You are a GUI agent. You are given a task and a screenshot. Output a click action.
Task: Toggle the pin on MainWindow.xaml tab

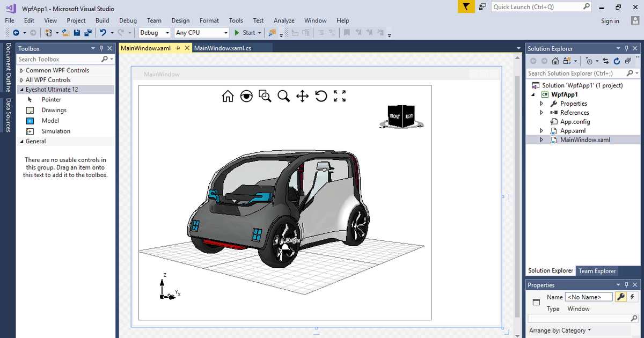pos(178,48)
